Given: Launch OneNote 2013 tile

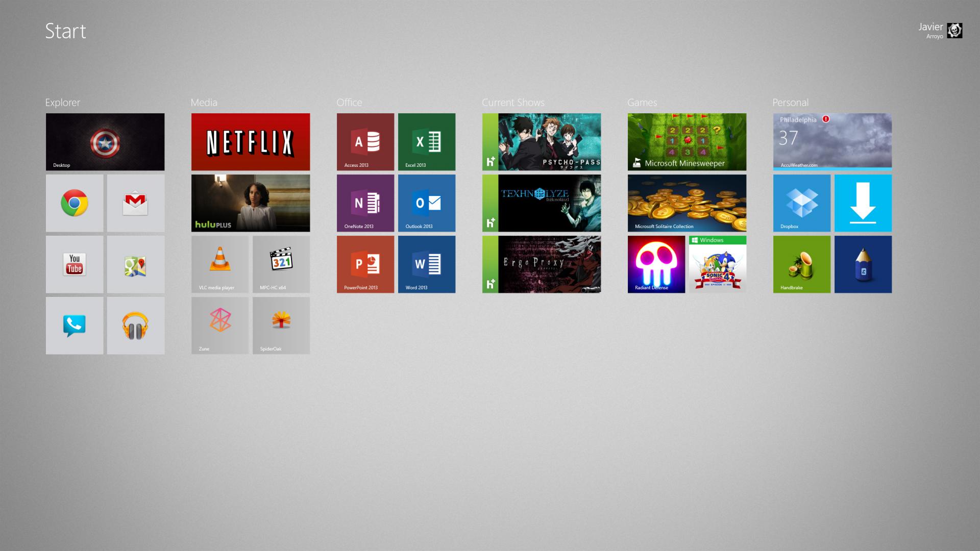Looking at the screenshot, I should [365, 203].
